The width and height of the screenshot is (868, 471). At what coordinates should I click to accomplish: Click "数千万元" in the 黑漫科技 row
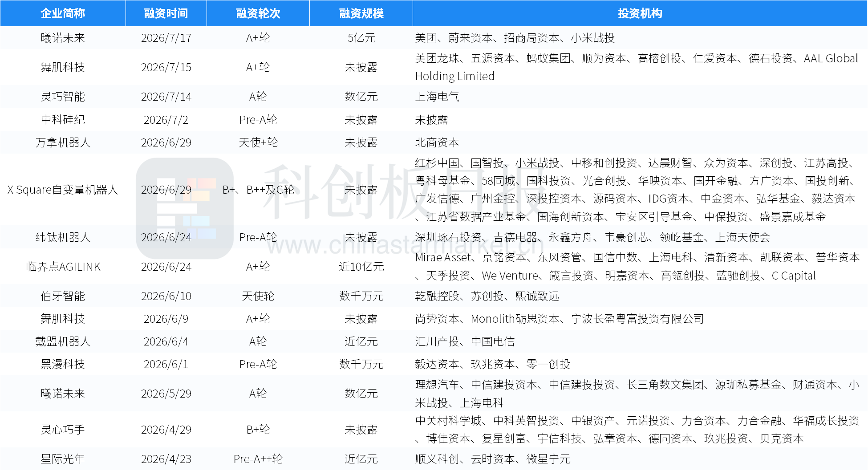point(361,364)
